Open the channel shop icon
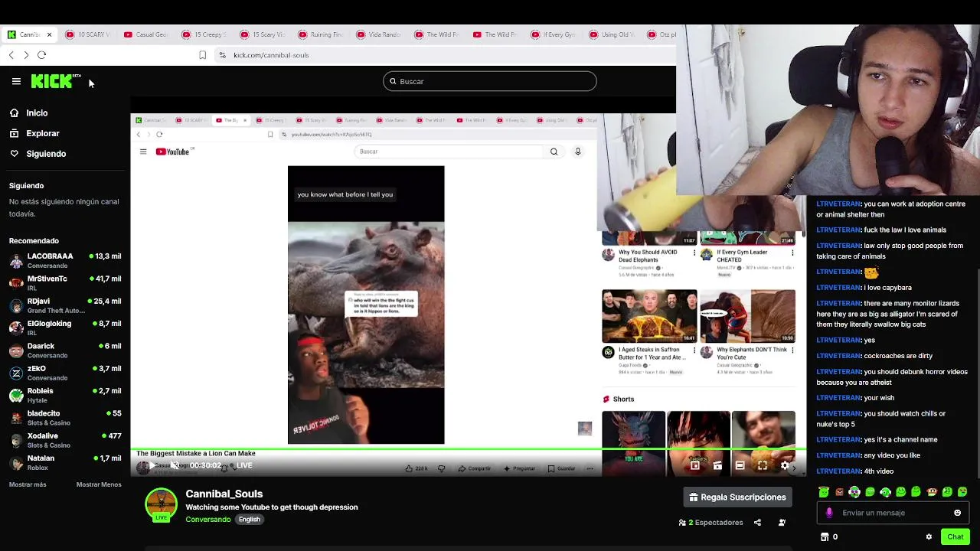Image resolution: width=980 pixels, height=551 pixels. tap(825, 537)
